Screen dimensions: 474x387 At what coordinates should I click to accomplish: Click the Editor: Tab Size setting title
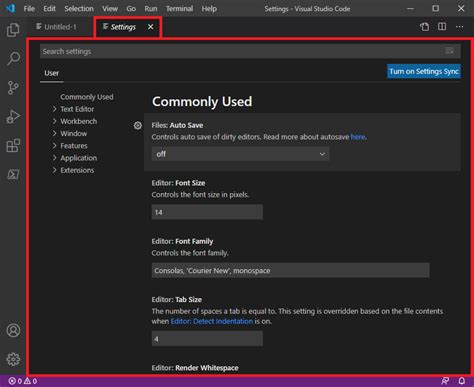pyautogui.click(x=177, y=300)
